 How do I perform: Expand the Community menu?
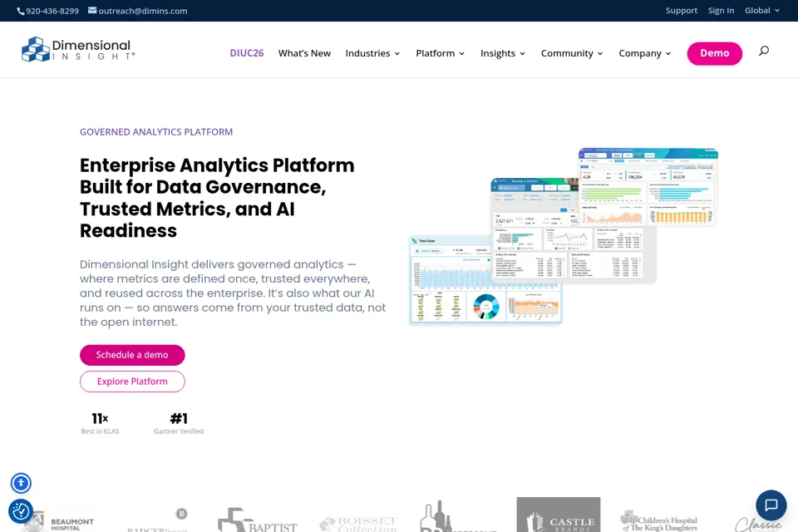coord(572,53)
